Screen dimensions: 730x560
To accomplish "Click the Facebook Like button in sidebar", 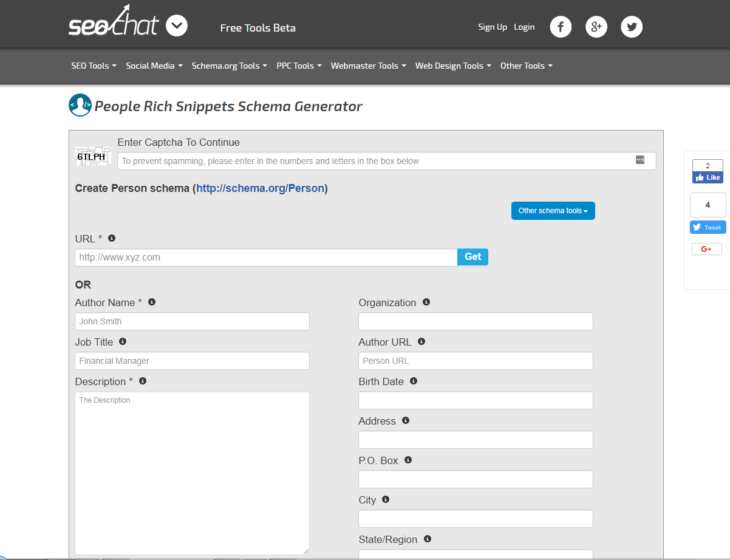I will (708, 177).
